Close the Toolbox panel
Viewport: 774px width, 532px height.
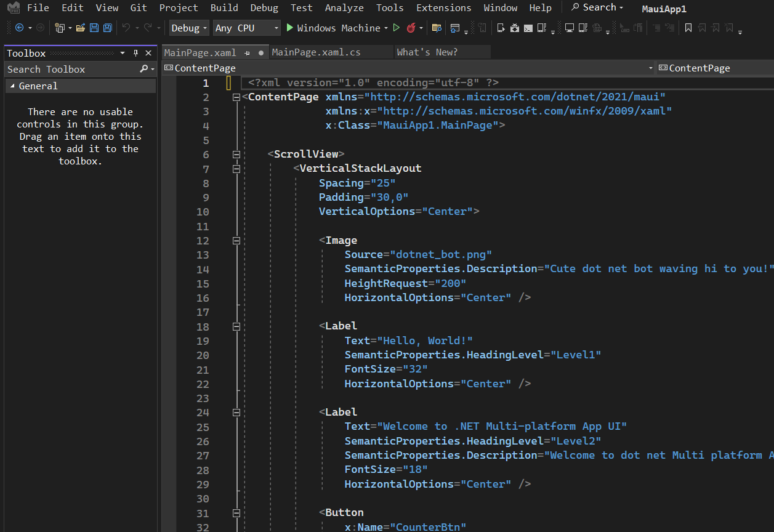(148, 54)
